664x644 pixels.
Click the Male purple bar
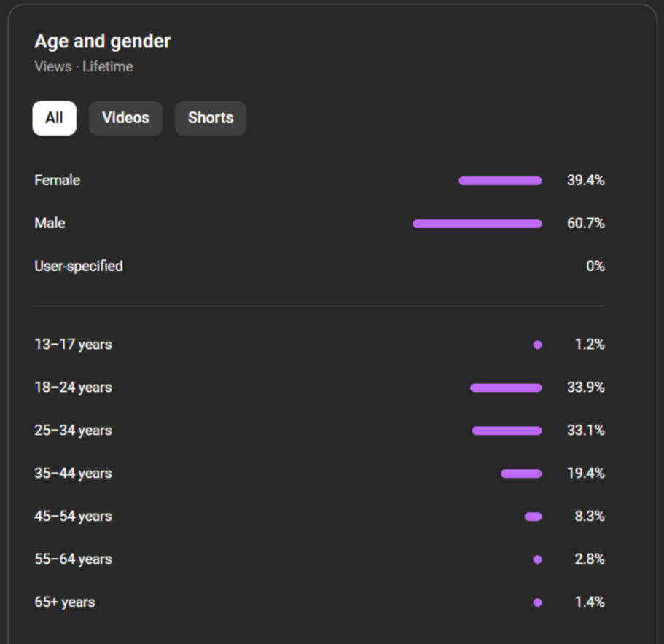click(x=477, y=224)
